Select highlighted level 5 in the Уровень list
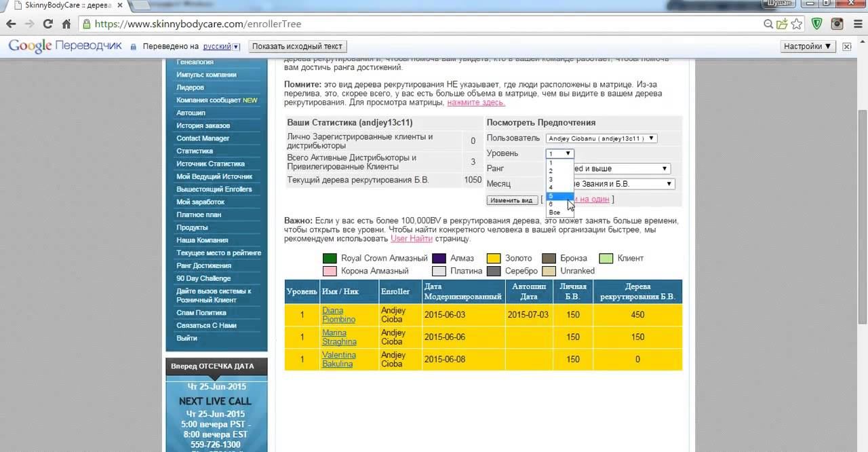This screenshot has width=868, height=452. coord(560,196)
